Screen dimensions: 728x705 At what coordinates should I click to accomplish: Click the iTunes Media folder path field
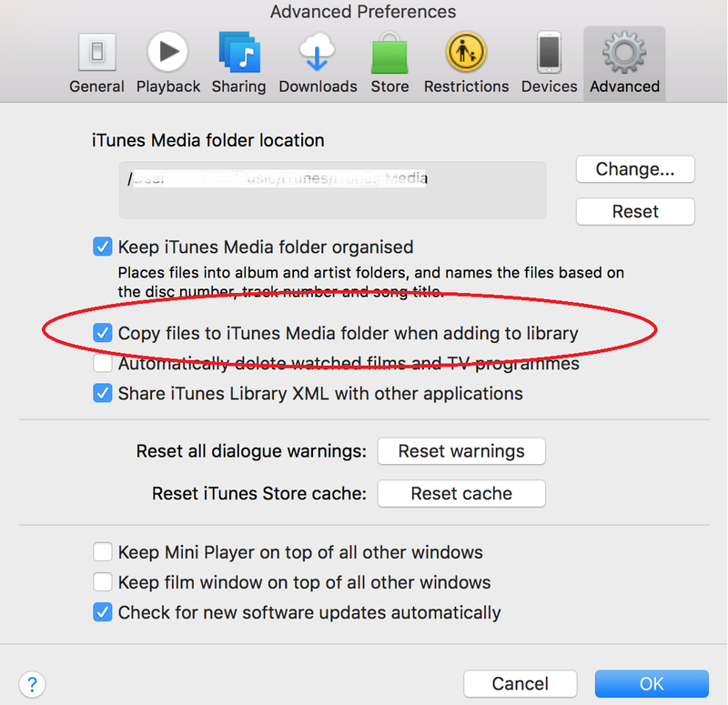click(332, 190)
